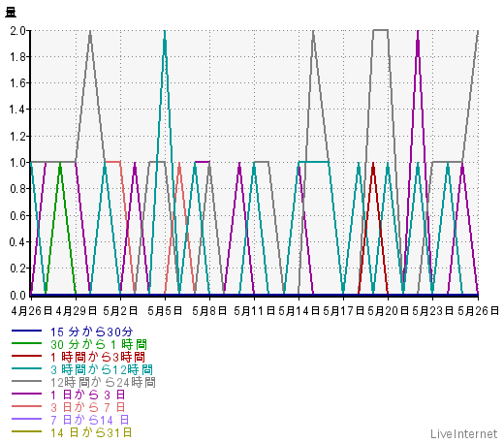Click the olive 14日から31日 legend swatch
The height and width of the screenshot is (443, 504).
(26, 431)
